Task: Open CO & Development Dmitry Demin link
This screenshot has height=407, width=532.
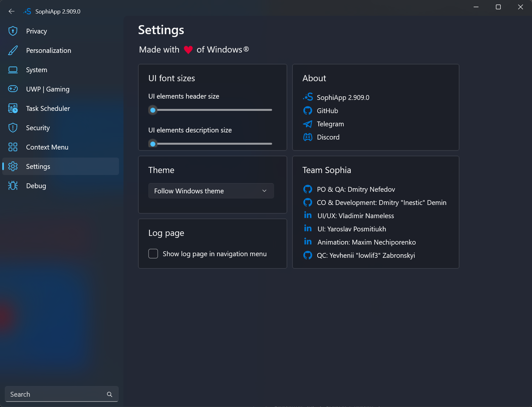Action: 381,202
